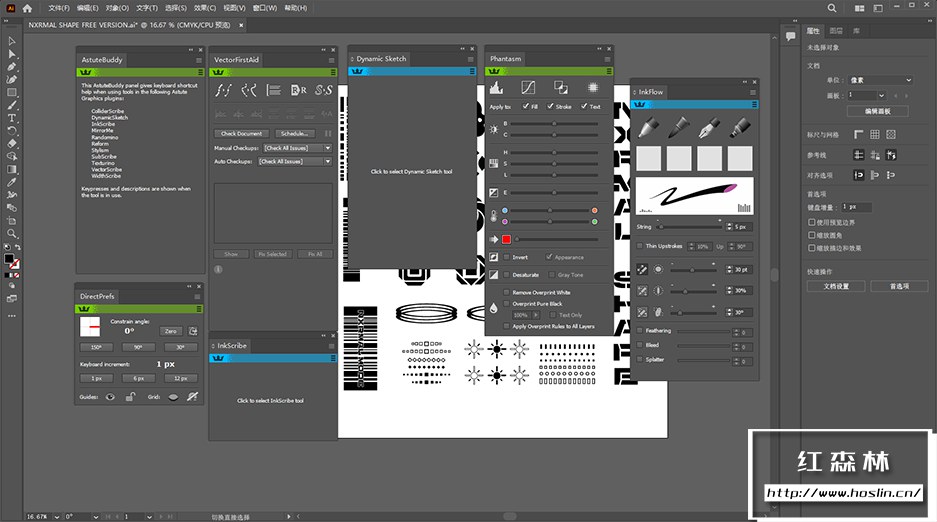Enable Remove Overprint White checkbox
937x522 pixels.
tap(507, 293)
